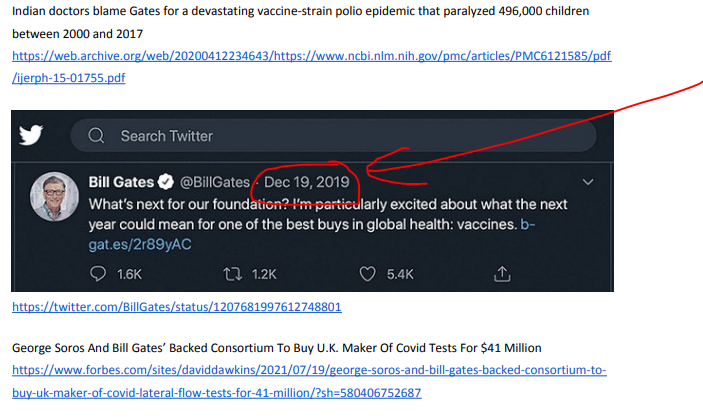
Task: Open the web.archive.org PMC6121585 link
Action: [311, 67]
